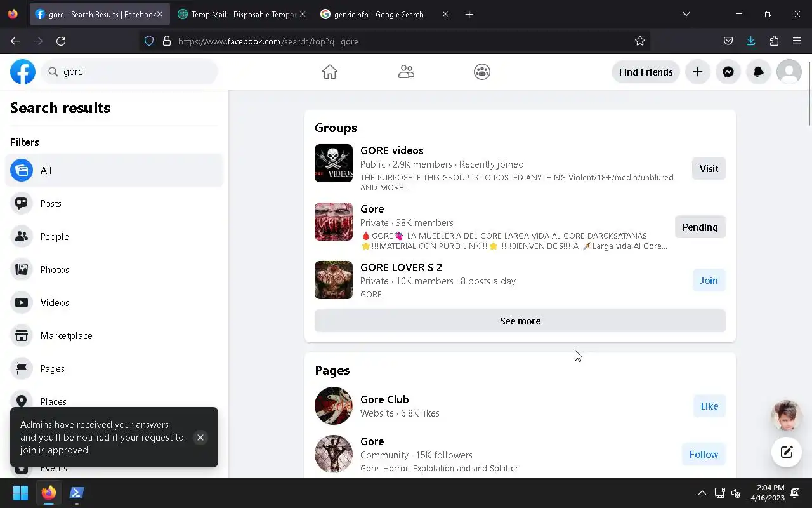The image size is (812, 508).
Task: Select the Places filter icon
Action: tap(22, 400)
